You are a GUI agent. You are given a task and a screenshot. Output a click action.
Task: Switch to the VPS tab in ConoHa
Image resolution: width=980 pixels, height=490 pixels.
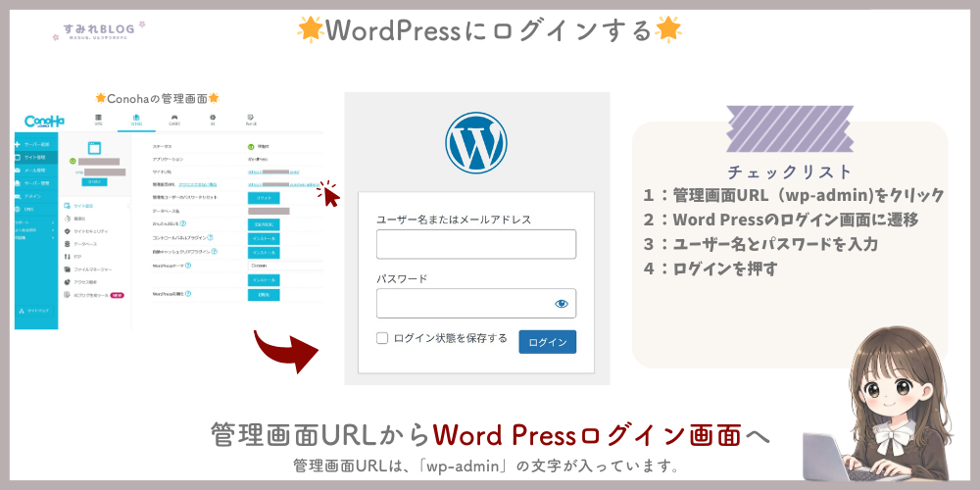coord(99,120)
